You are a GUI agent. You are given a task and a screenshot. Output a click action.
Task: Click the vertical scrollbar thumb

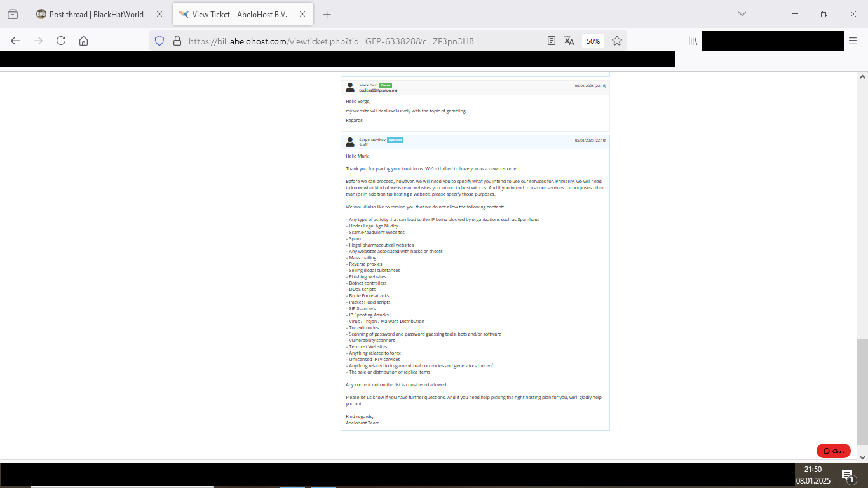tap(862, 392)
